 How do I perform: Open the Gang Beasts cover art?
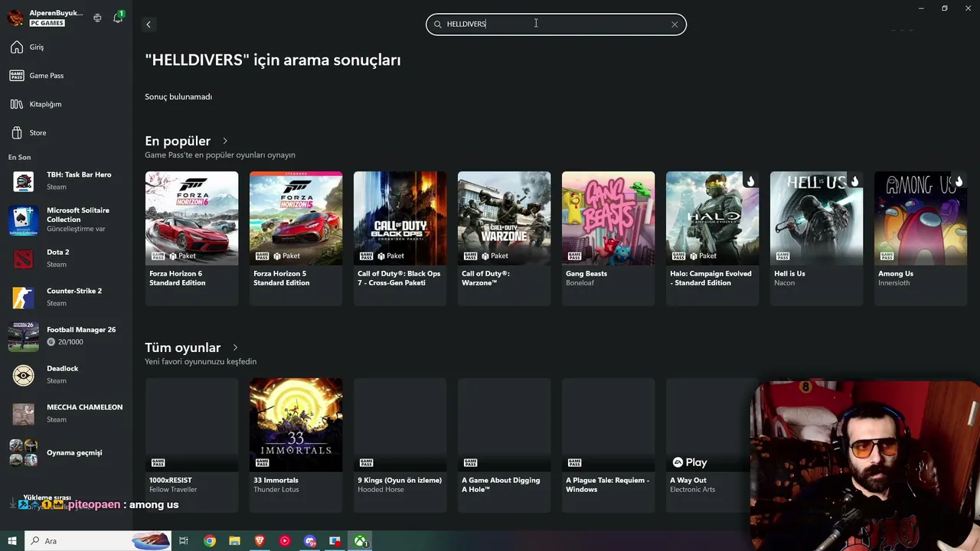click(608, 218)
